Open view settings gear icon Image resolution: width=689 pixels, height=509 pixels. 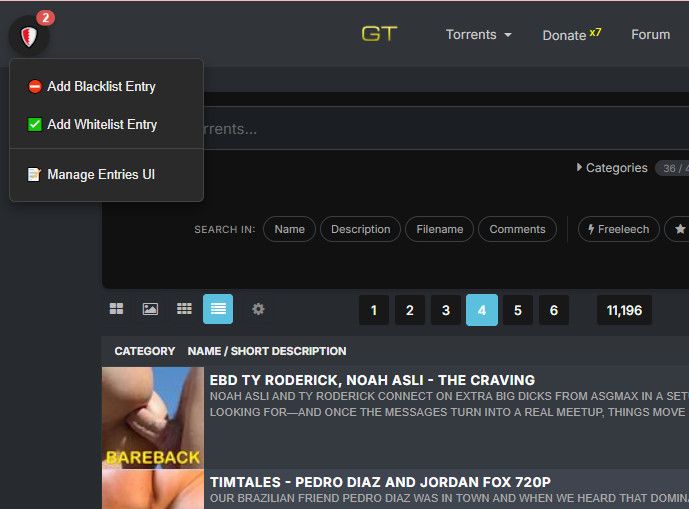tap(258, 309)
